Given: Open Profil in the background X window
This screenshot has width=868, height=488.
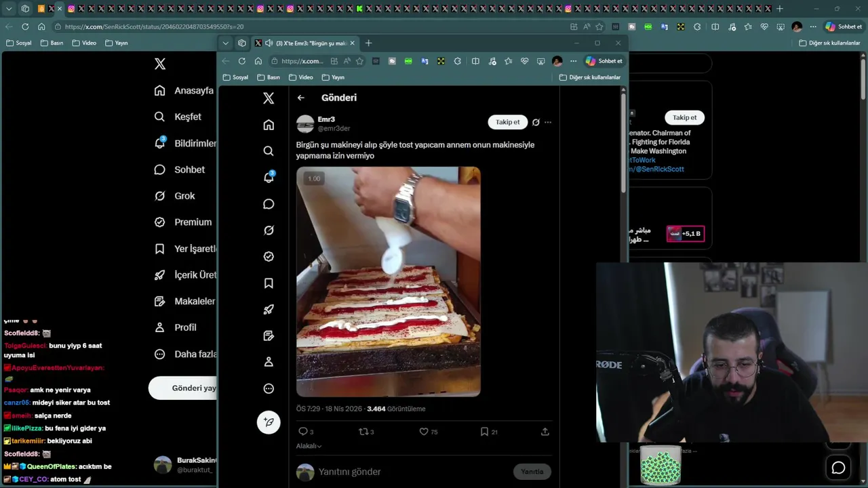Looking at the screenshot, I should [176, 327].
